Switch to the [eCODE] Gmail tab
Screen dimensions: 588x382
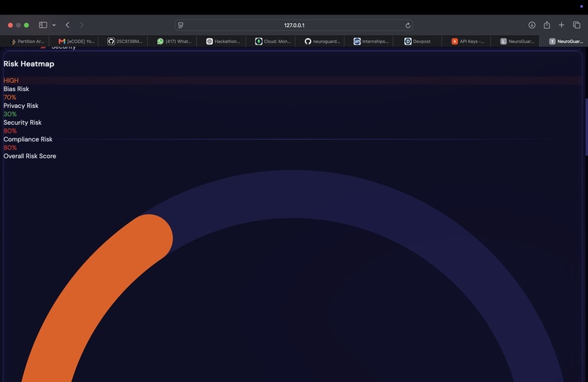(x=74, y=42)
